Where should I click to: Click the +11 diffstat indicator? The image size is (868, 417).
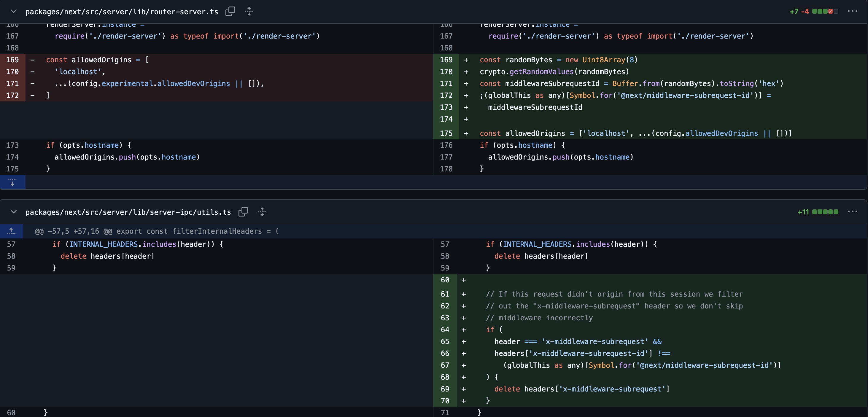818,212
